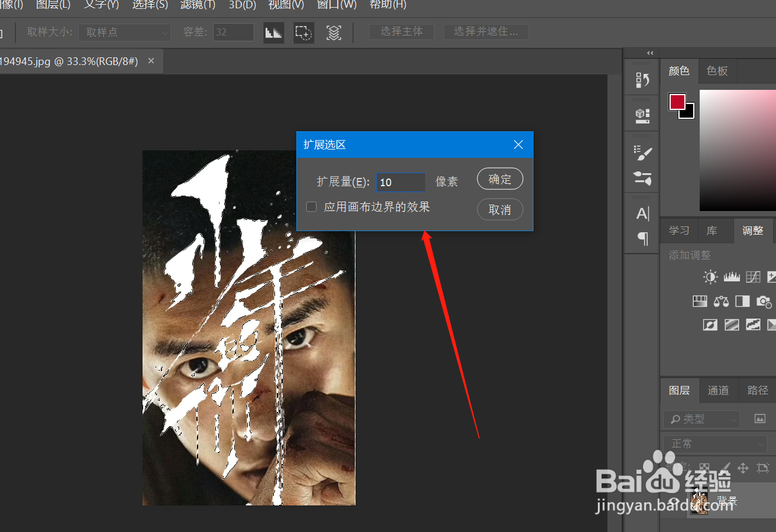Close the 194945.jpg document tab
This screenshot has width=776, height=532.
click(x=151, y=61)
